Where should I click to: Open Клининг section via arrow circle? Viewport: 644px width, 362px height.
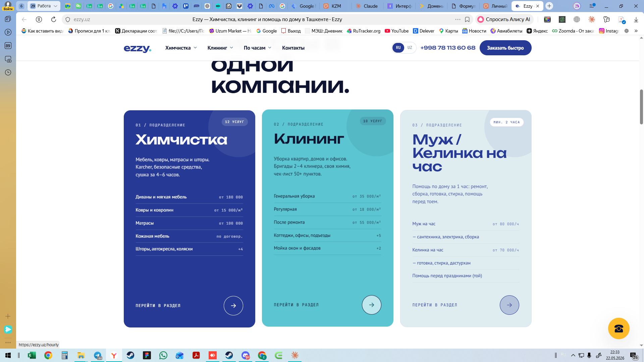point(372,305)
